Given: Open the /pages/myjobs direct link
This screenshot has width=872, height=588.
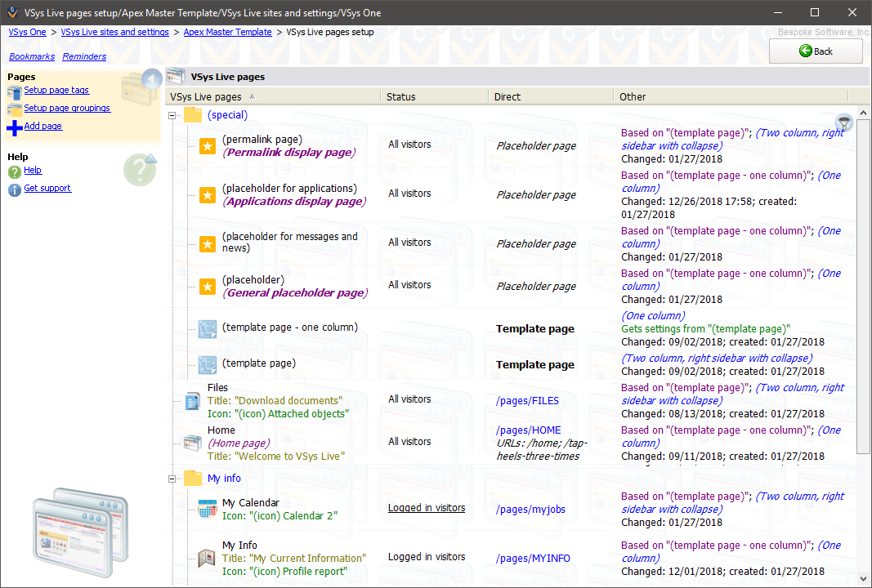Looking at the screenshot, I should tap(530, 510).
